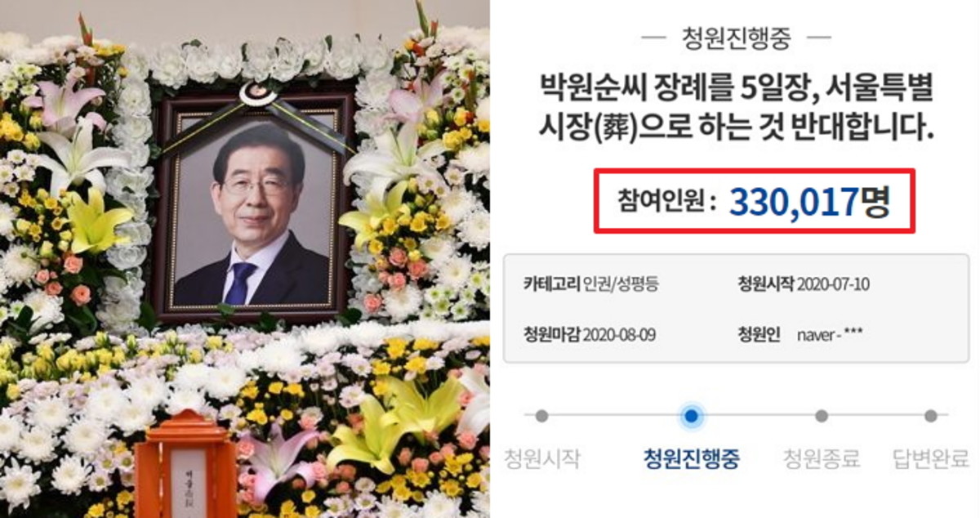Select the 청원시작 step label
The height and width of the screenshot is (518, 980).
click(x=541, y=458)
